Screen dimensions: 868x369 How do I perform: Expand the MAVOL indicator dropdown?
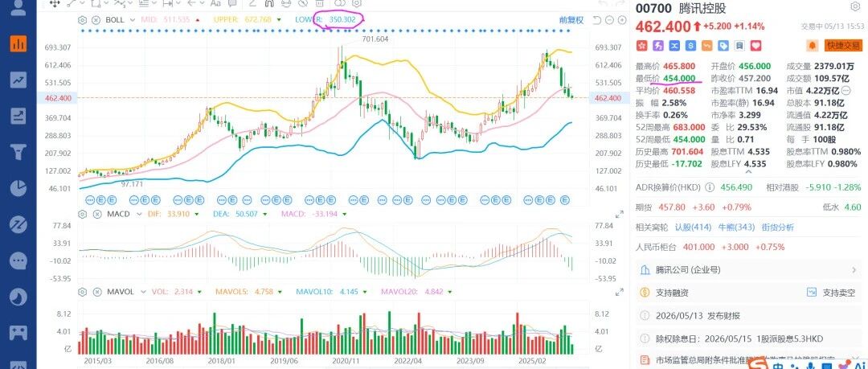click(142, 292)
